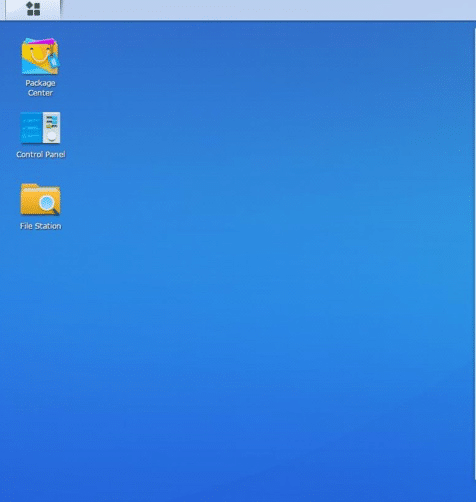Screen dimensions: 476x502
Task: Click the price tag on Package Center bag
Action: 54,61
